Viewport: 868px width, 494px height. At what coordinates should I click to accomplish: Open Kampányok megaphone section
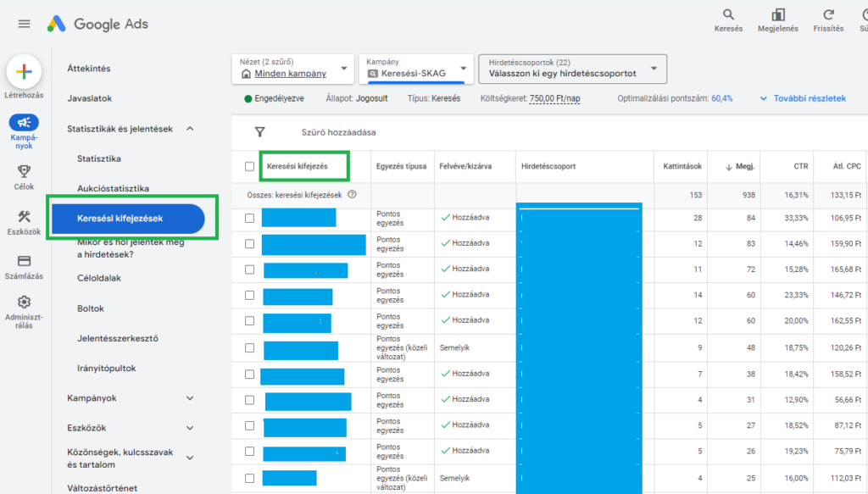tap(24, 123)
